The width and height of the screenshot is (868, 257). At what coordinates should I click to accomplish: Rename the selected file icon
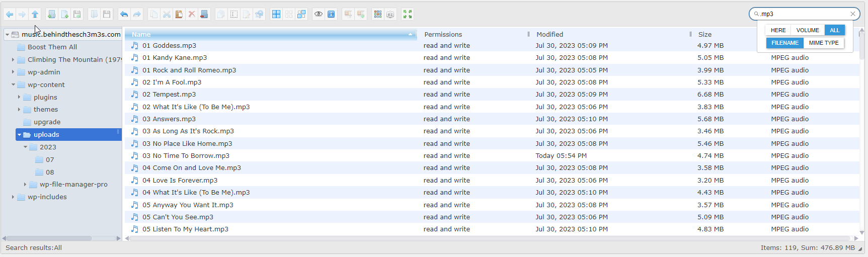click(x=234, y=14)
